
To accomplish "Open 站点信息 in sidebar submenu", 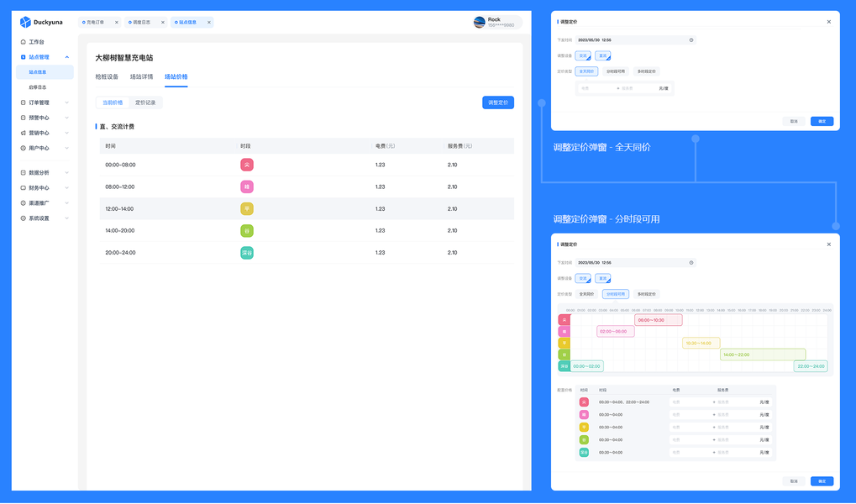I will click(x=45, y=72).
